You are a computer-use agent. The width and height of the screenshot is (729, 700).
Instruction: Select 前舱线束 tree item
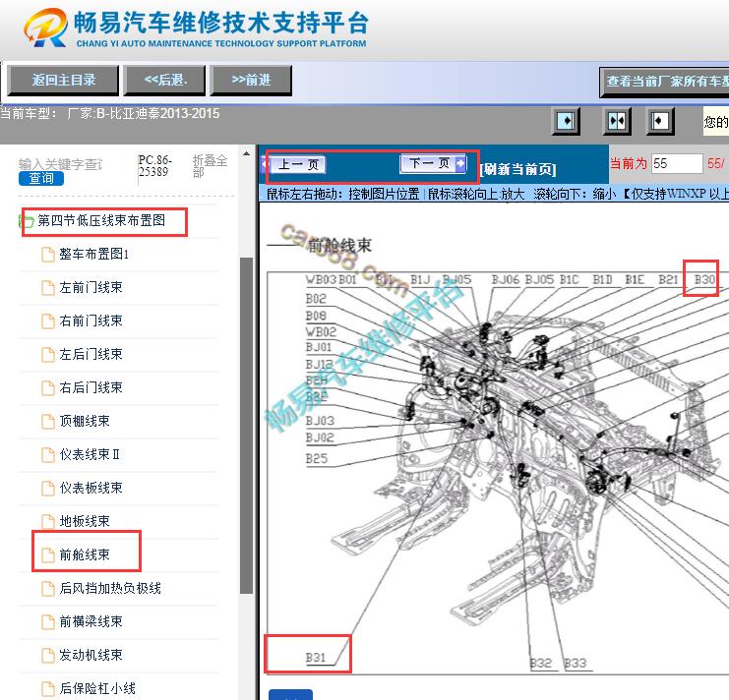tap(85, 555)
